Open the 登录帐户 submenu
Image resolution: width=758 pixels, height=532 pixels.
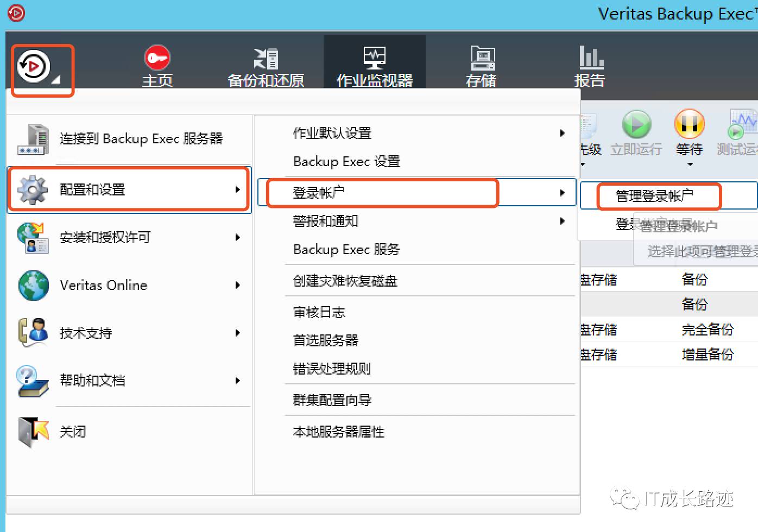[416, 193]
